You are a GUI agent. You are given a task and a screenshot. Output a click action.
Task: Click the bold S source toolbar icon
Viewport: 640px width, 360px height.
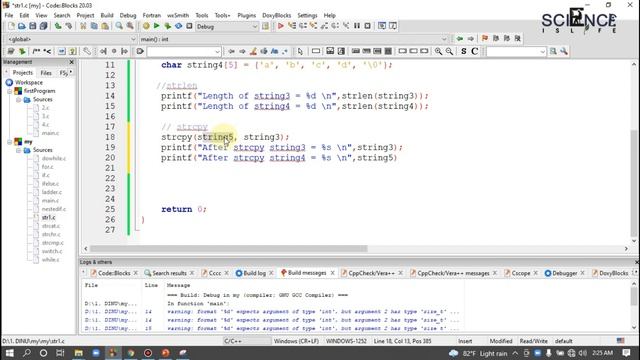(464, 51)
